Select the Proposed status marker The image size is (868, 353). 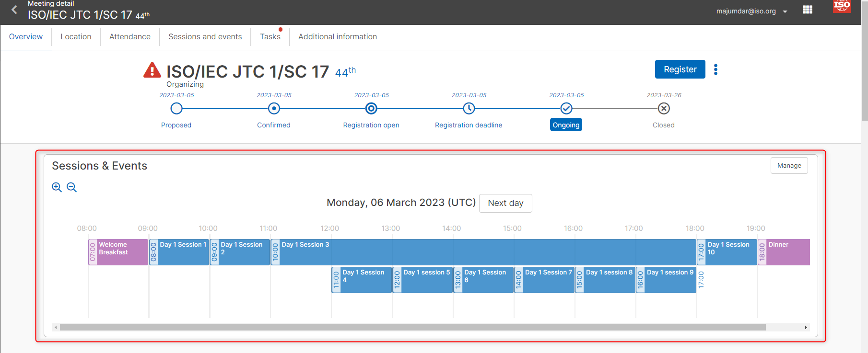pos(176,109)
